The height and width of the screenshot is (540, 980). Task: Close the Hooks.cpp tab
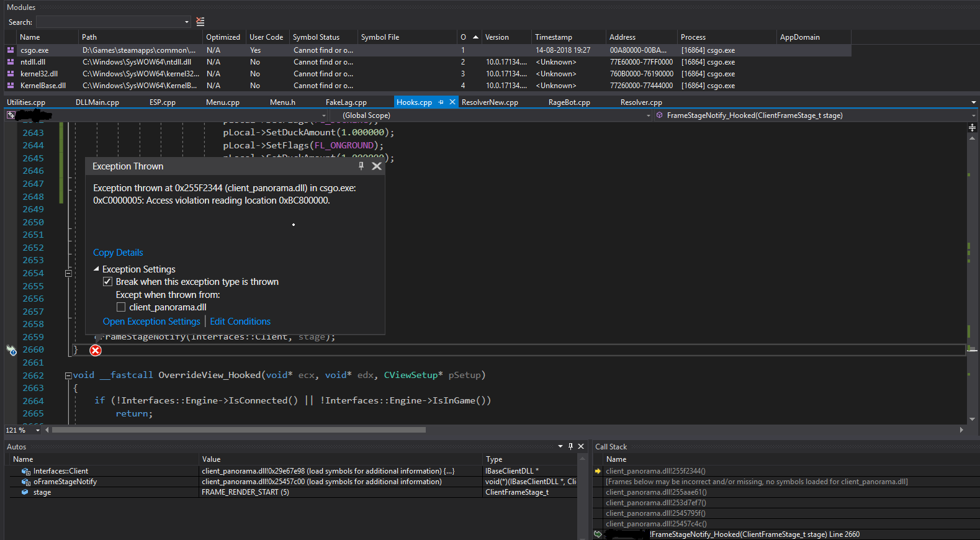(x=452, y=102)
